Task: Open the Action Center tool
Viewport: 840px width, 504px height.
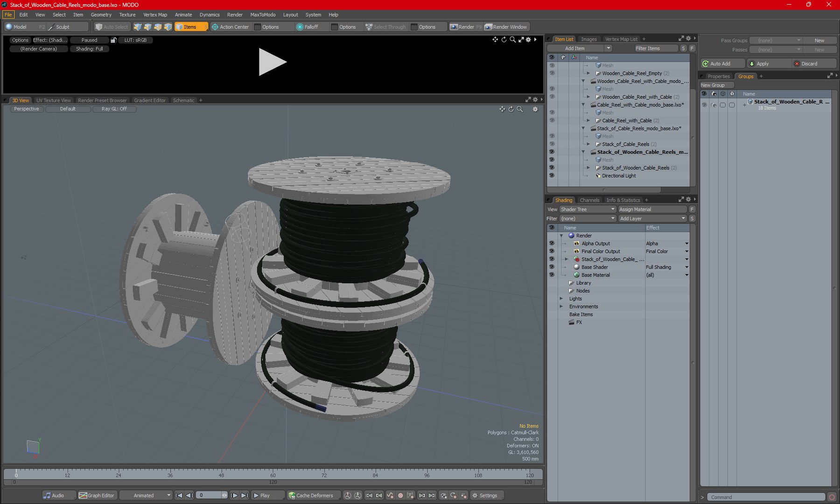Action: click(231, 27)
